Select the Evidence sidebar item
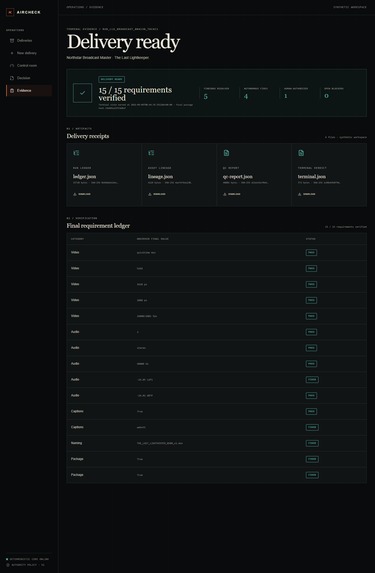Viewport: 375px width, 573px height. click(29, 90)
